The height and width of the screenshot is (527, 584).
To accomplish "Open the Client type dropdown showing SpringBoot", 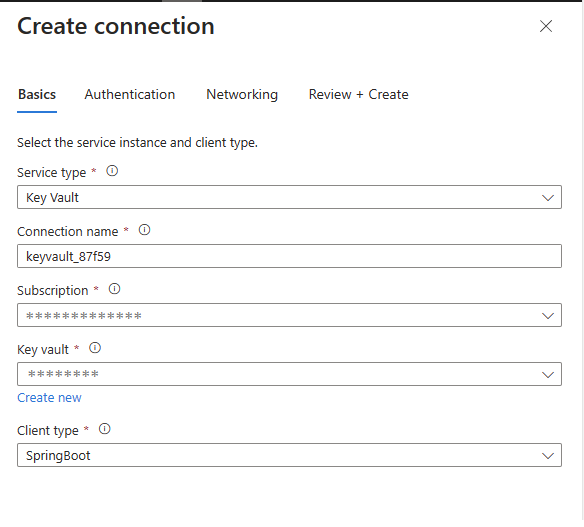I will click(x=289, y=455).
